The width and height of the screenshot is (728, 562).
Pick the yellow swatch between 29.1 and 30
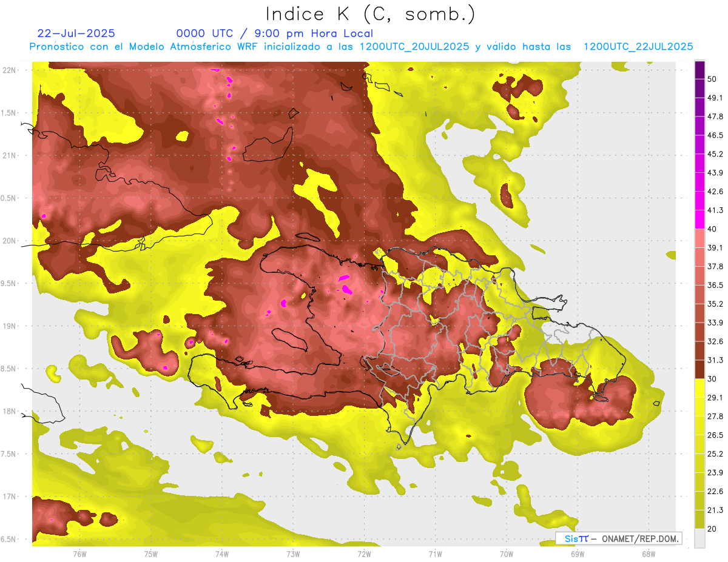coord(699,389)
